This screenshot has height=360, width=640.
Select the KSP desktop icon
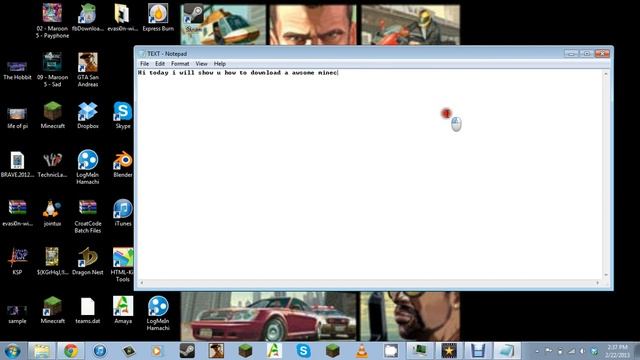tap(17, 262)
